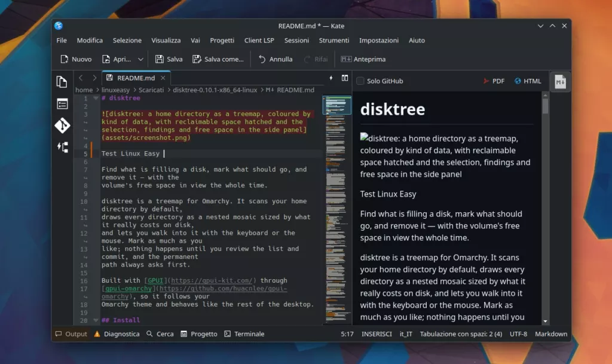Open the file list sidebar panel icon

pyautogui.click(x=62, y=104)
